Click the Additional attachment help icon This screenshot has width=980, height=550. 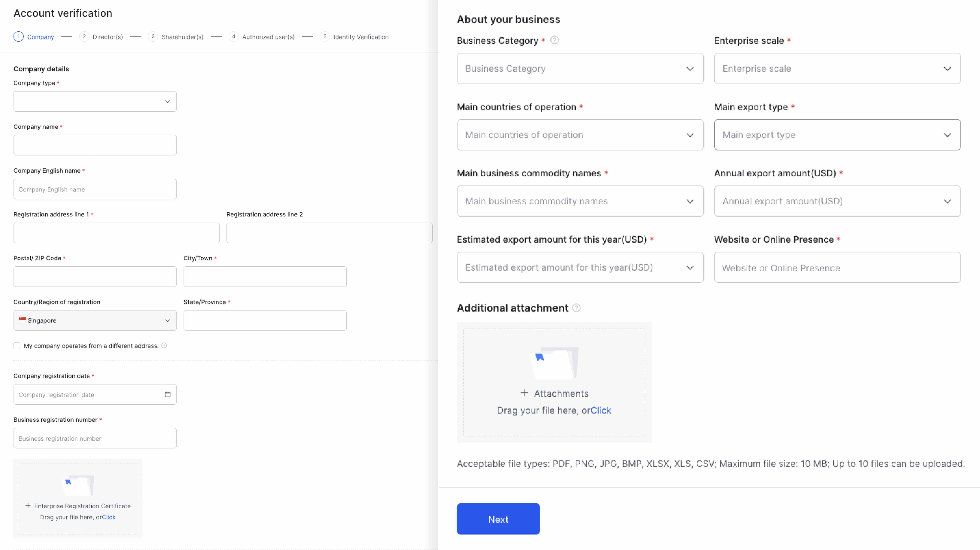(x=576, y=308)
